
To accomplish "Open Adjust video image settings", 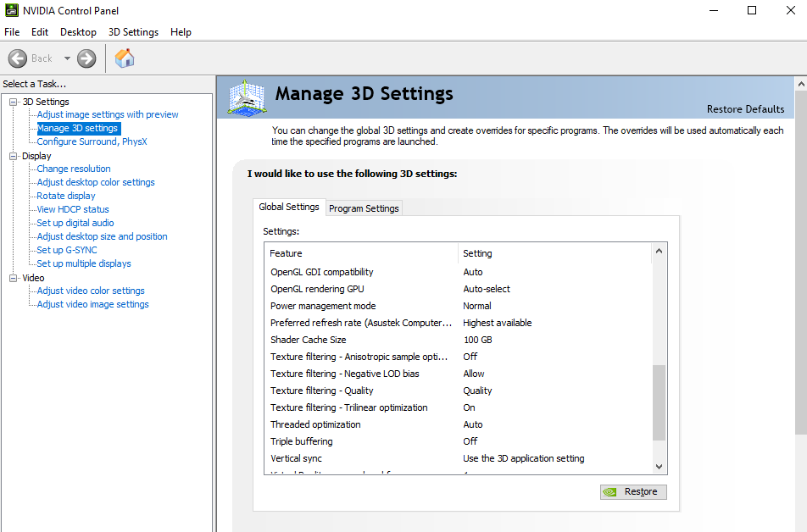I will coord(92,304).
